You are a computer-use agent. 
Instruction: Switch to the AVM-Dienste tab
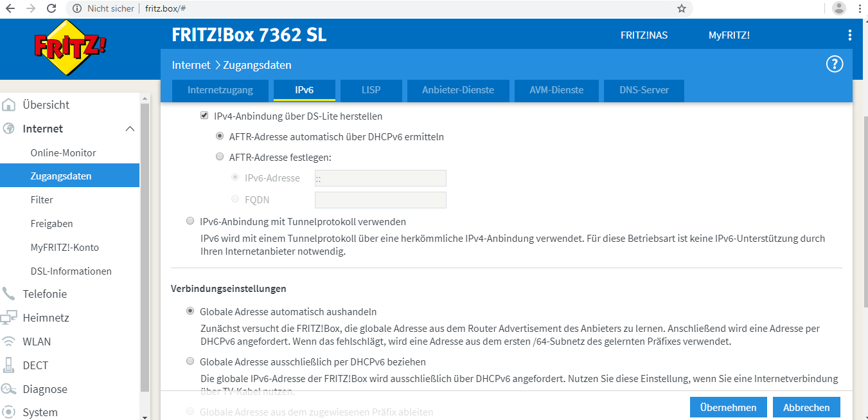(x=556, y=90)
